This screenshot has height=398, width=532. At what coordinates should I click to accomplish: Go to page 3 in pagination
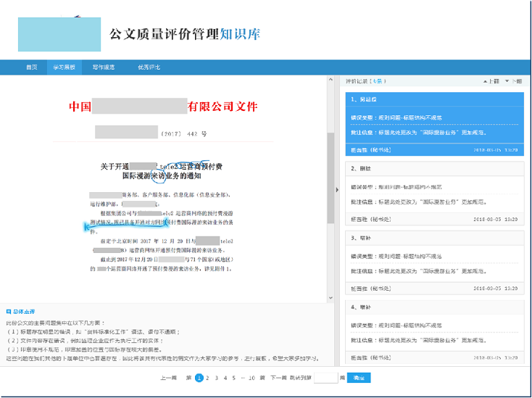(x=217, y=378)
